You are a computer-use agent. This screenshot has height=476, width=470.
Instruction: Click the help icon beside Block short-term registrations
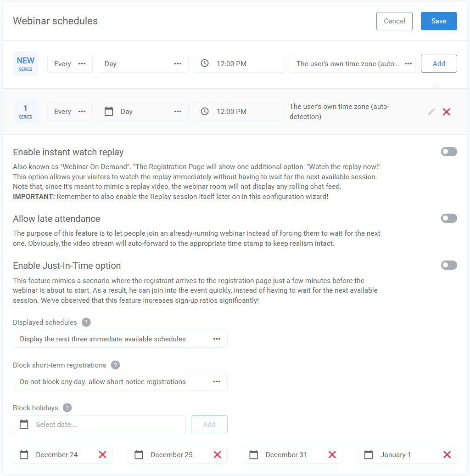pyautogui.click(x=115, y=365)
